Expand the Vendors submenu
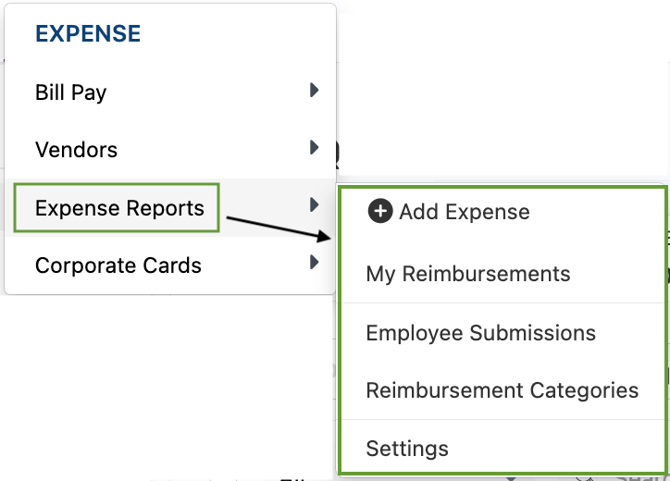670x481 pixels. tap(170, 150)
